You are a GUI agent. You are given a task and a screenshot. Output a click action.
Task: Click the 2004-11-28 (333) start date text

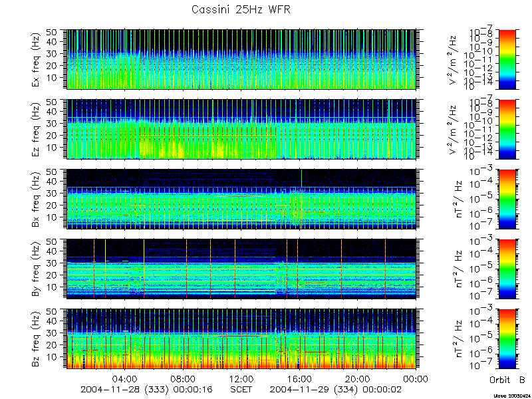click(125, 390)
